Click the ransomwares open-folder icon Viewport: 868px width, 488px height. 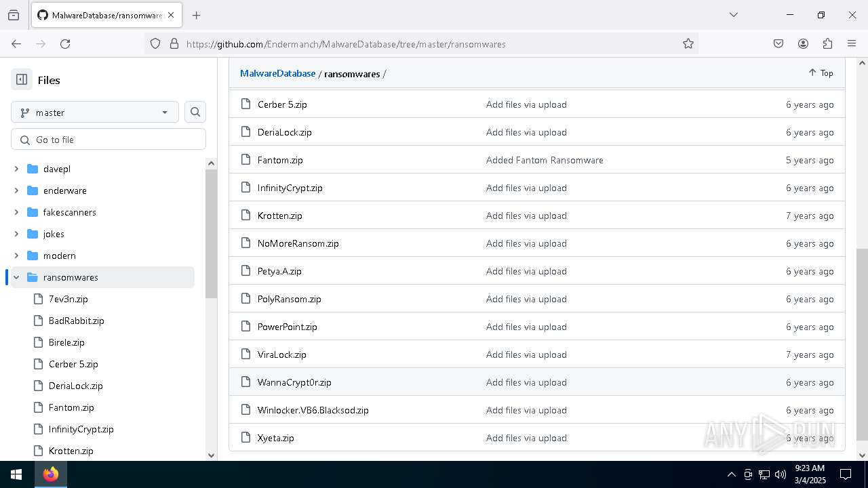[33, 277]
